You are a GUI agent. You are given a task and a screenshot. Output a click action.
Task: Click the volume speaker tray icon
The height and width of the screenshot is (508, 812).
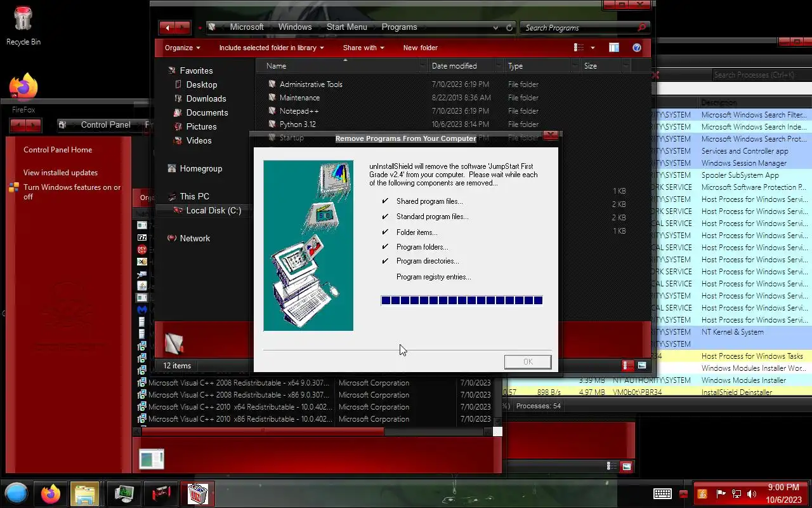point(752,494)
